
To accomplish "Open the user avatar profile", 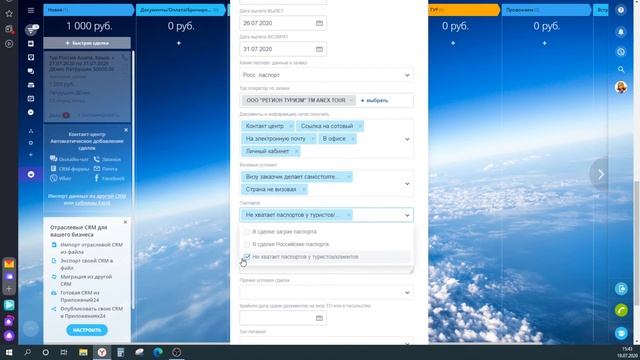I will pyautogui.click(x=621, y=87).
